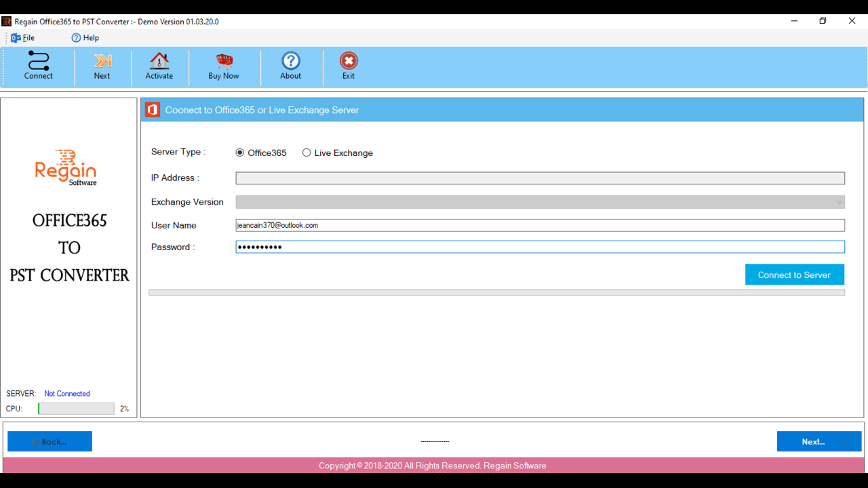868x488 pixels.
Task: Open the File menu
Action: 22,38
